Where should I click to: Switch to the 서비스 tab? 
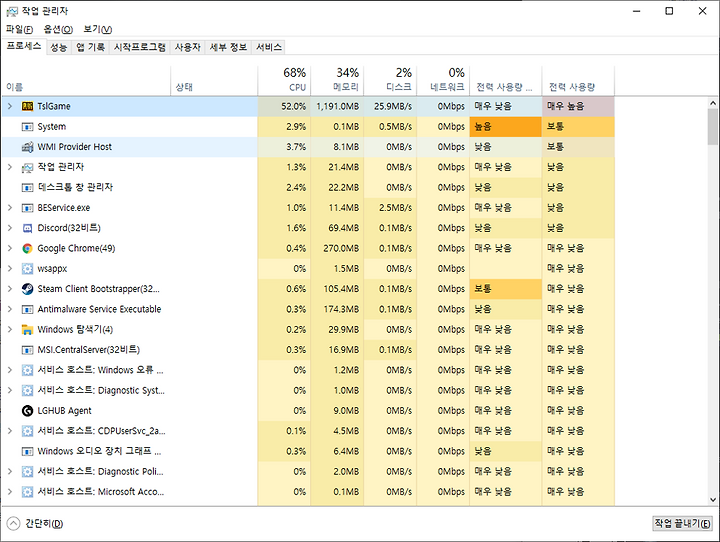click(269, 47)
